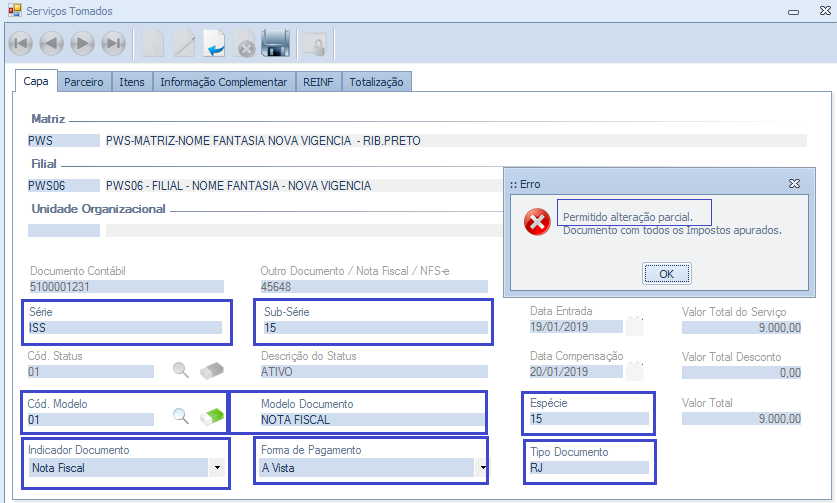This screenshot has width=837, height=503.
Task: Expand the Forma de Pagamento dropdown
Action: tap(483, 467)
